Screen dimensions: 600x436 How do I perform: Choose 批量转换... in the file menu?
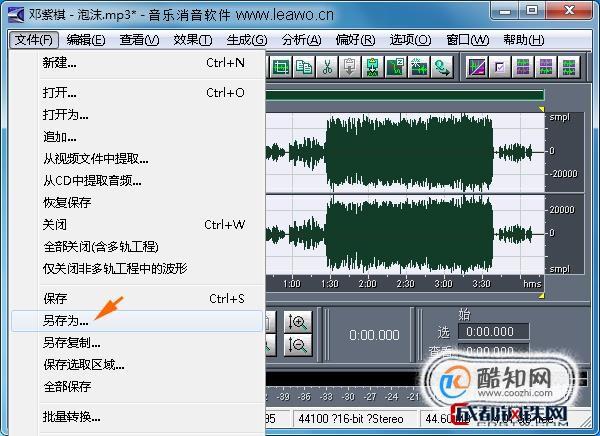(71, 416)
